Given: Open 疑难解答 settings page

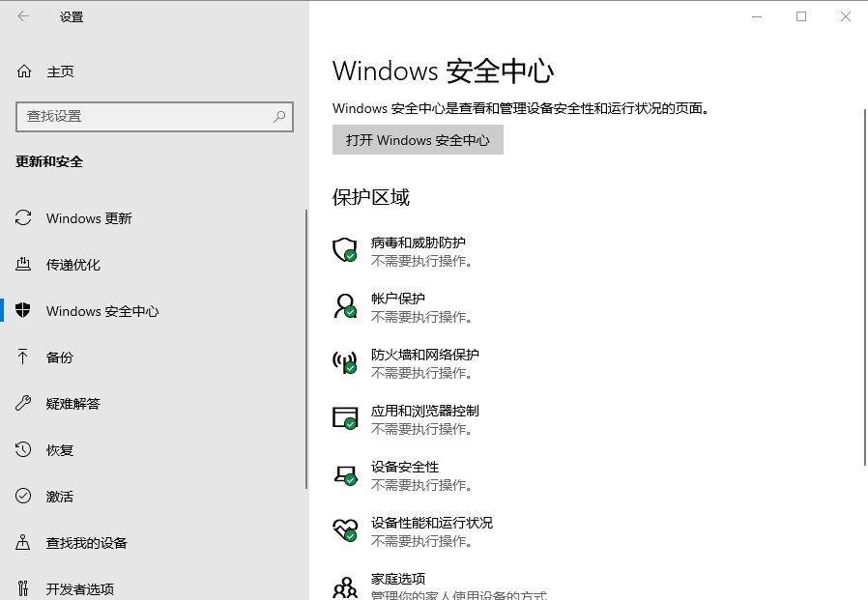Looking at the screenshot, I should pyautogui.click(x=73, y=404).
